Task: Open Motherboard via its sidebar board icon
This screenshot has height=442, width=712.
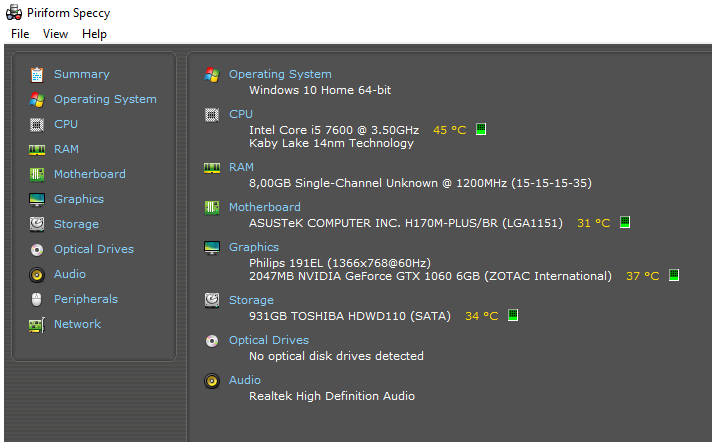Action: (37, 174)
